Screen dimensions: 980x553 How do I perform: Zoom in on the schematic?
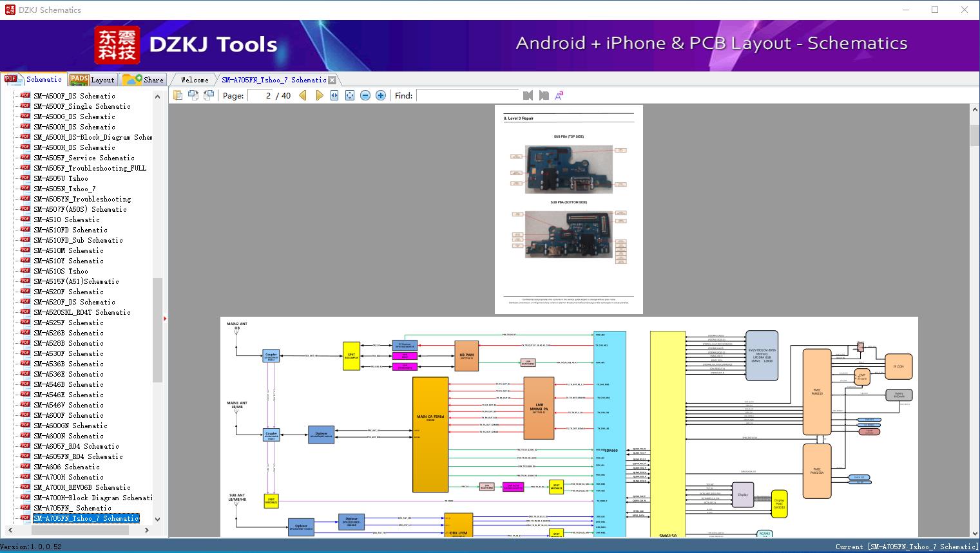coord(381,95)
